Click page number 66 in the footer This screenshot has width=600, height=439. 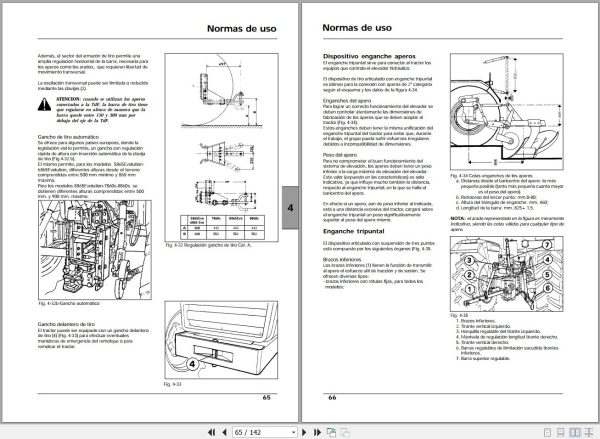coord(332,398)
